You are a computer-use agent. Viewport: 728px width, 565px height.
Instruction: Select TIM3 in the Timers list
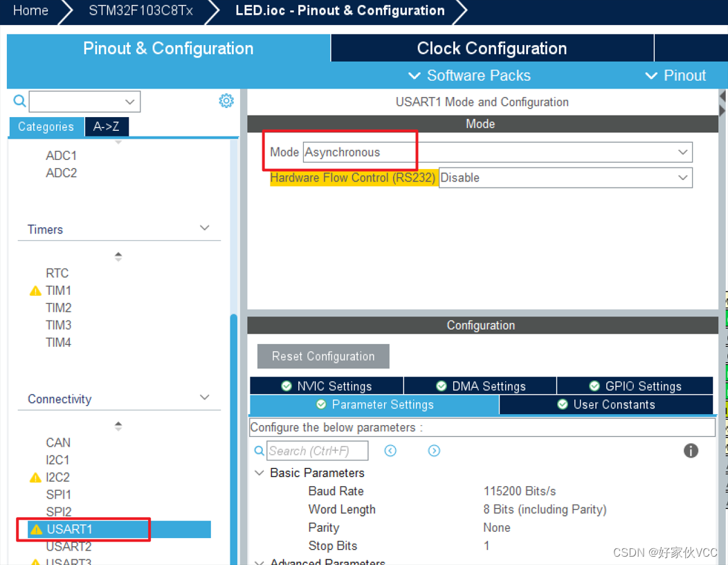[59, 325]
